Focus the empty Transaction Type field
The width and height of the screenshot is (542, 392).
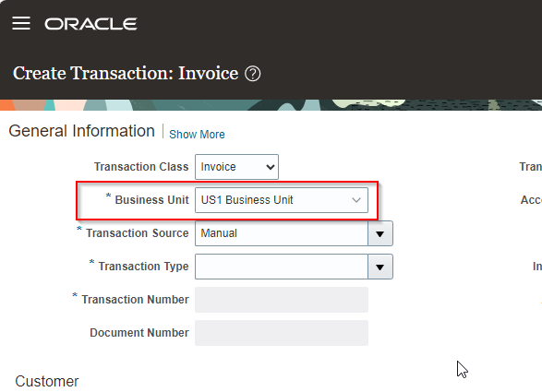tap(282, 267)
